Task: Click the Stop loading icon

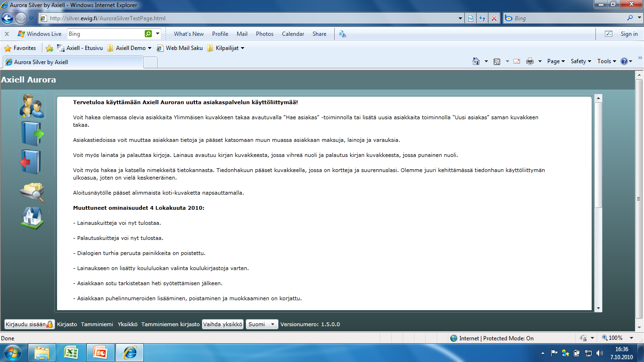Action: tap(494, 18)
